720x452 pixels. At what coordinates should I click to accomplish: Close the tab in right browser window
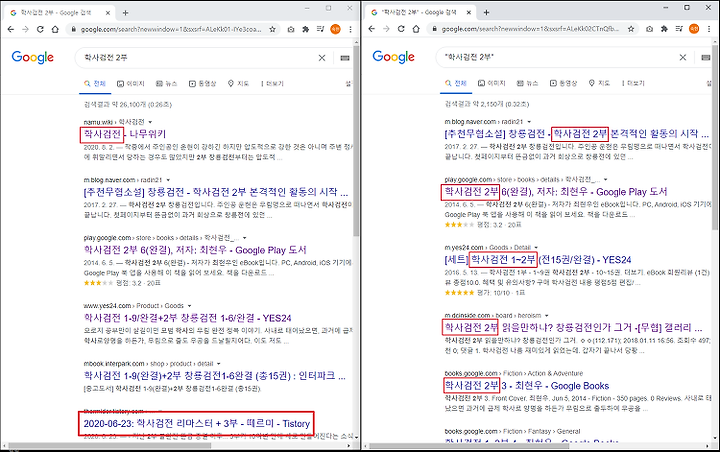[469, 12]
